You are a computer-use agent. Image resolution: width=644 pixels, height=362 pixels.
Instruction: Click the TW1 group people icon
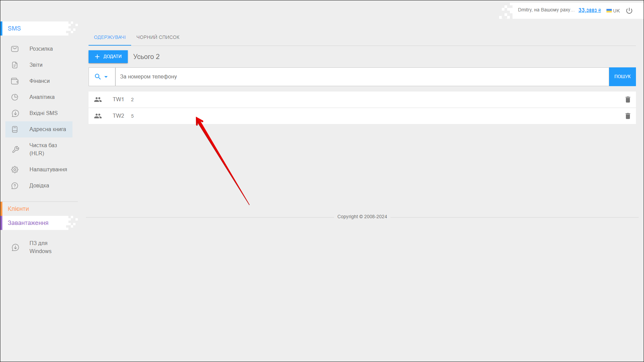[x=98, y=100]
